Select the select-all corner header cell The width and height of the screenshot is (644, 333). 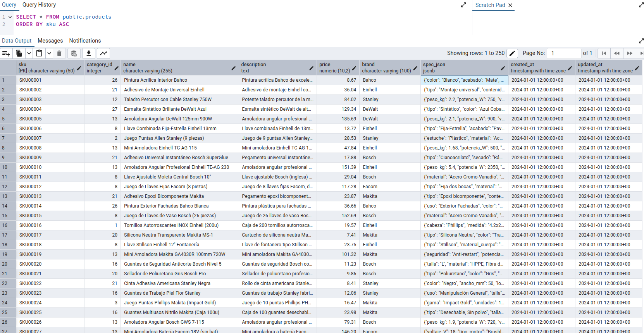pyautogui.click(x=8, y=67)
